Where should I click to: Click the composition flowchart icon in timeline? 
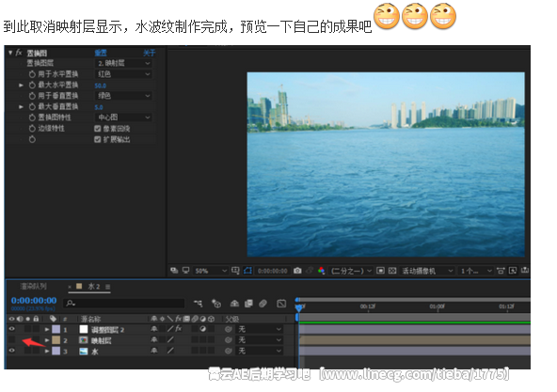pos(198,304)
